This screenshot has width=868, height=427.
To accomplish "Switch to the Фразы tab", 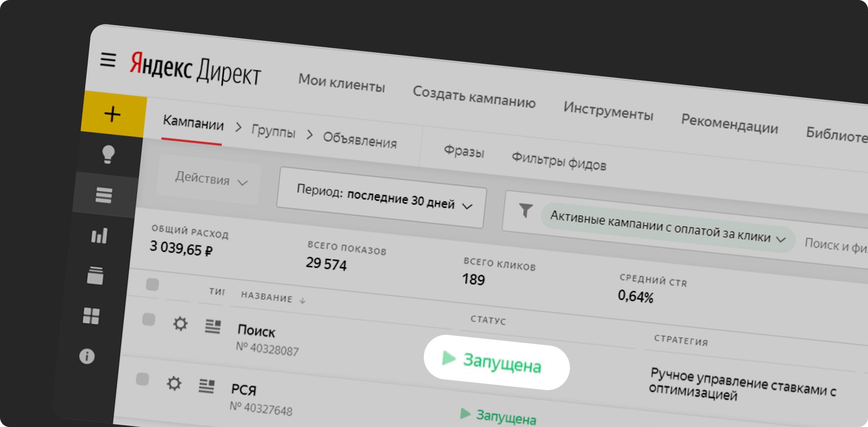I will (x=464, y=151).
